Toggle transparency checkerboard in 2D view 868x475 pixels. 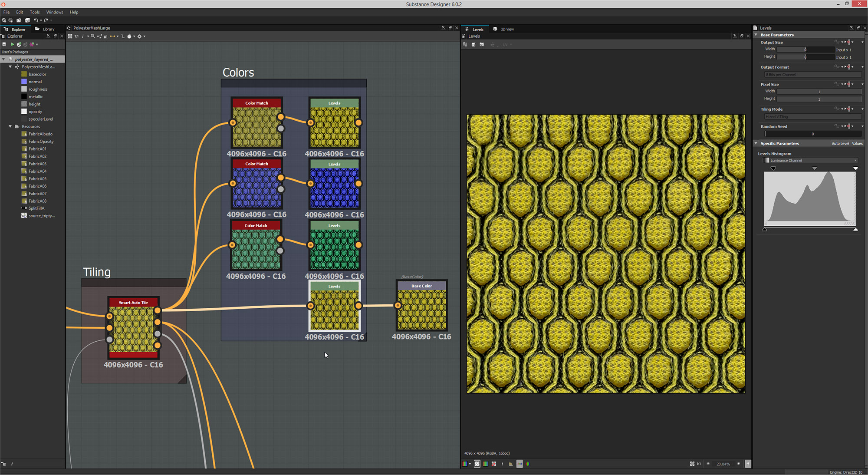477,464
